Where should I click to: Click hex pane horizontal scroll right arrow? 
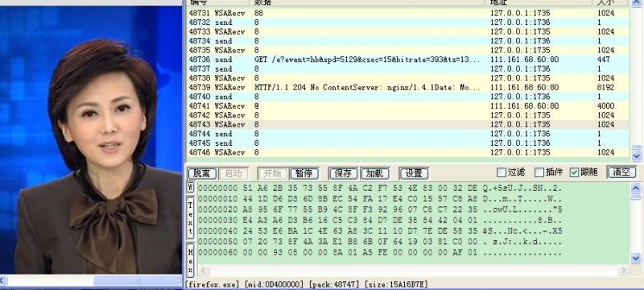point(624,271)
